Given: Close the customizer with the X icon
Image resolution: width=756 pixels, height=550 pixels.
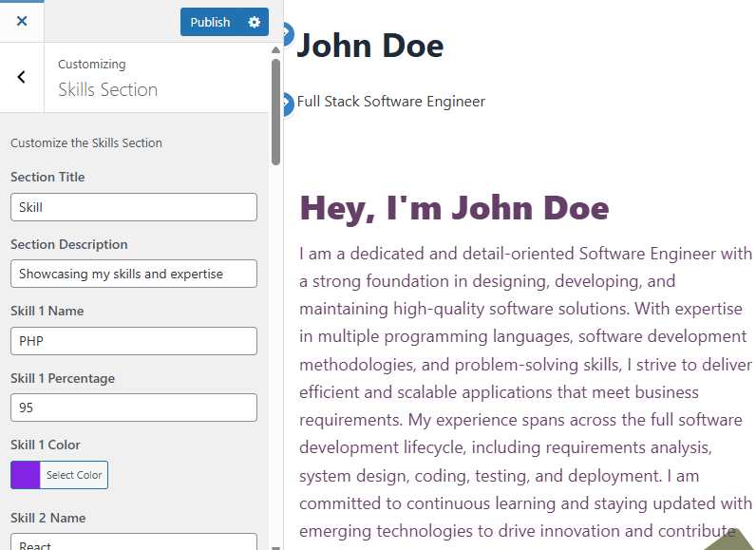Looking at the screenshot, I should (x=22, y=21).
